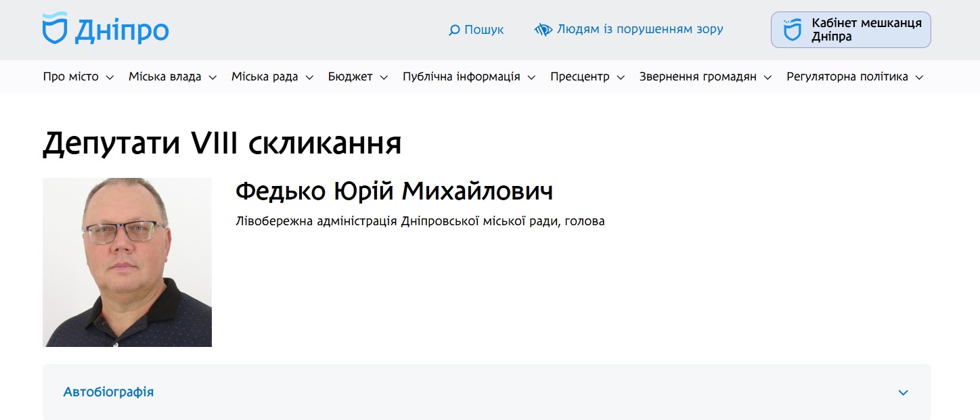Expand the Автобіографія section chevron

click(x=903, y=392)
